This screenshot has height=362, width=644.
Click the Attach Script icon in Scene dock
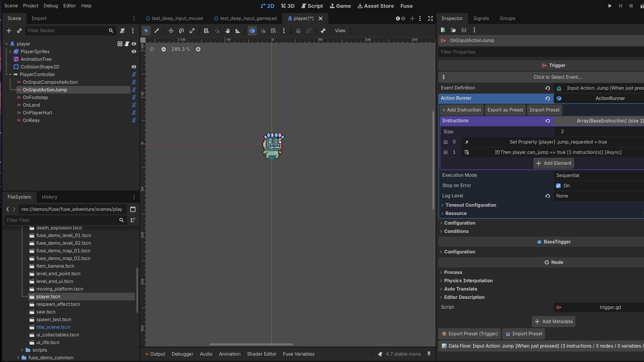click(122, 31)
